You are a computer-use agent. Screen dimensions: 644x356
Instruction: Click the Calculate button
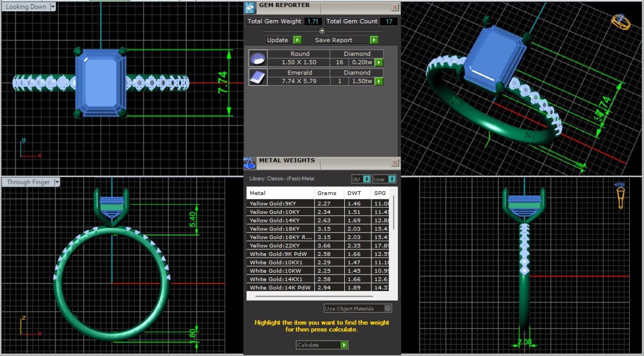tap(322, 345)
